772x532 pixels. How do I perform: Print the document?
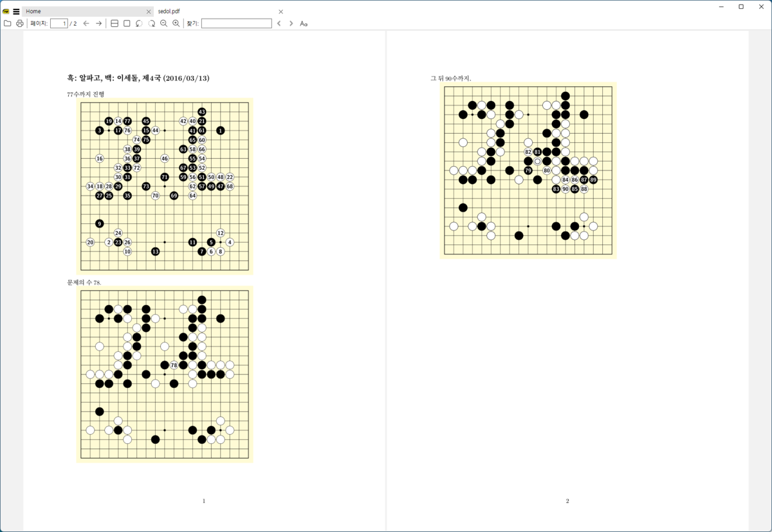coord(19,23)
